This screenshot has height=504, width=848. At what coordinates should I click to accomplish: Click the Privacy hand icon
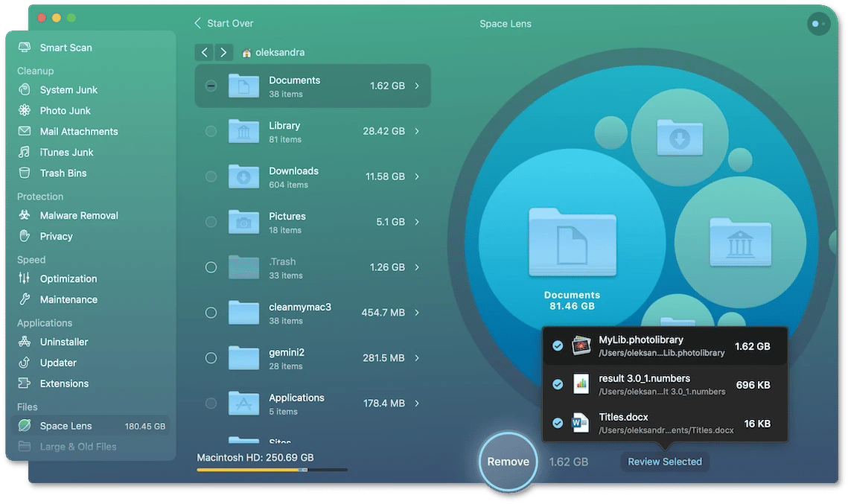(25, 236)
